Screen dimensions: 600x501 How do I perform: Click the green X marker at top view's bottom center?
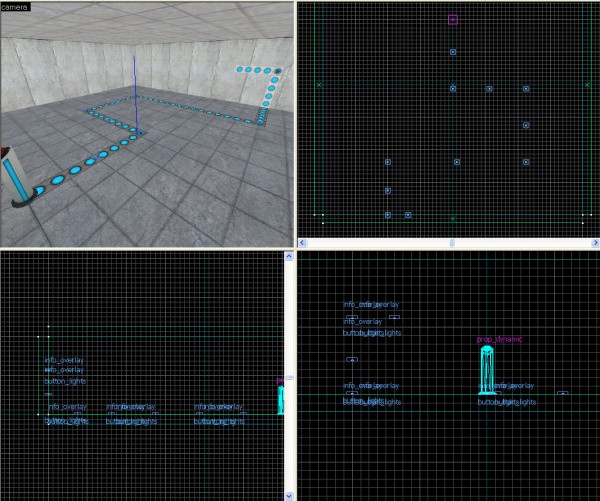coord(453,218)
